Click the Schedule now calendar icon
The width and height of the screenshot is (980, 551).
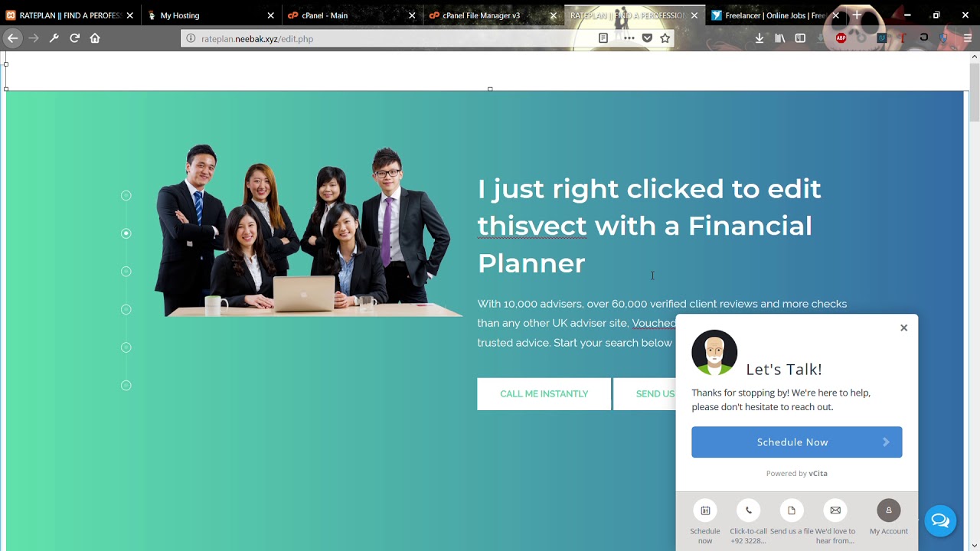(705, 510)
